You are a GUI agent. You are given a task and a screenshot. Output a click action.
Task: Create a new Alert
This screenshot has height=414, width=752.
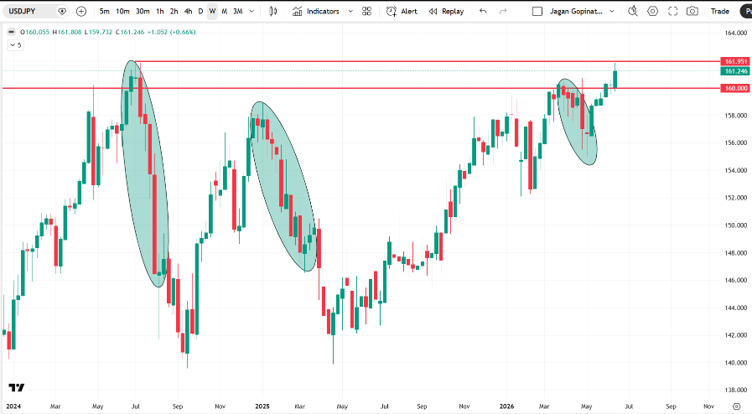[402, 11]
